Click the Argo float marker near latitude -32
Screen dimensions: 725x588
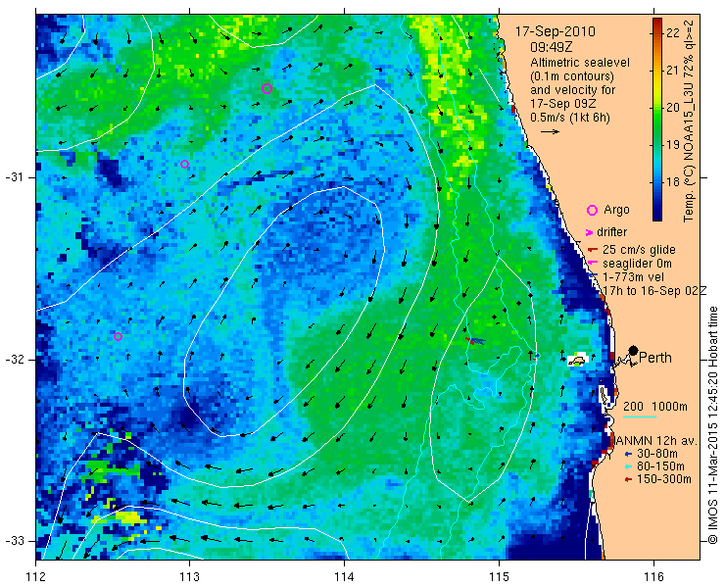[118, 336]
